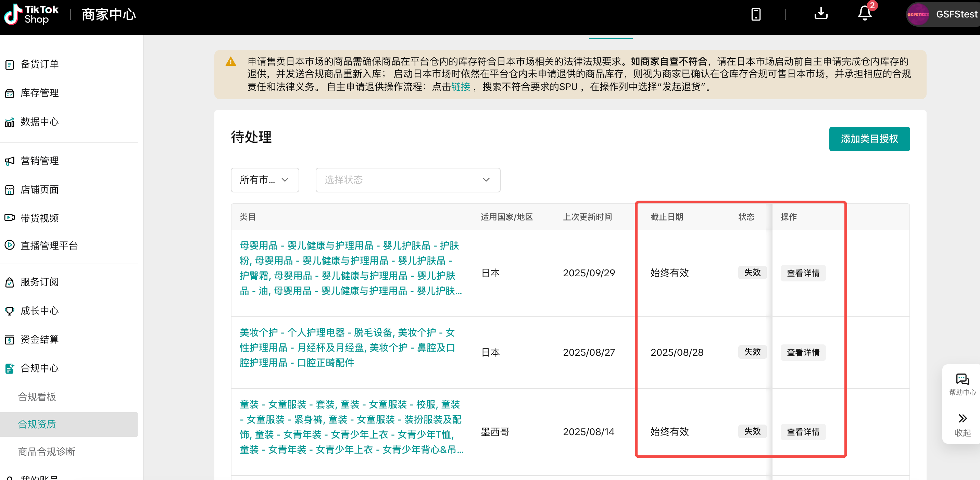Click the TikTok Shop logo

pyautogui.click(x=31, y=14)
